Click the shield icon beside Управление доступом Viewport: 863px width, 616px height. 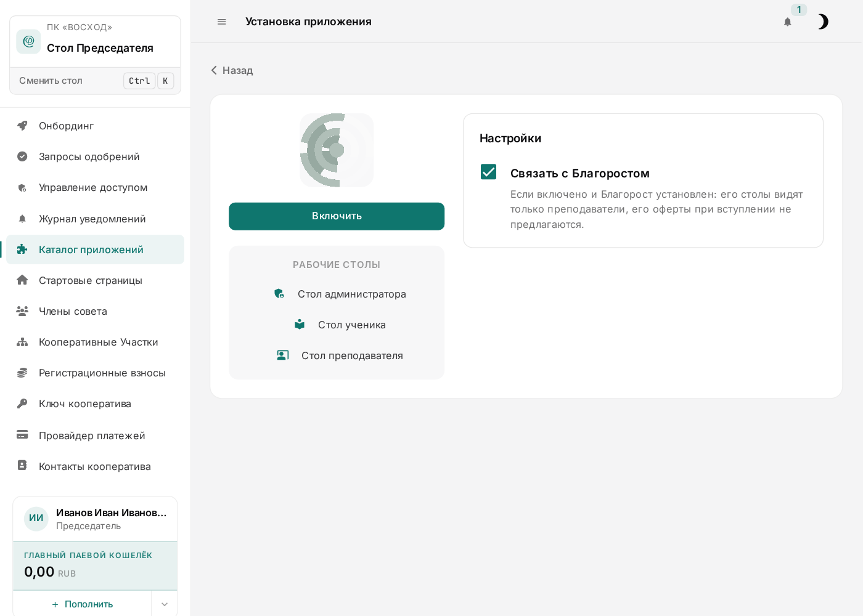pos(22,188)
